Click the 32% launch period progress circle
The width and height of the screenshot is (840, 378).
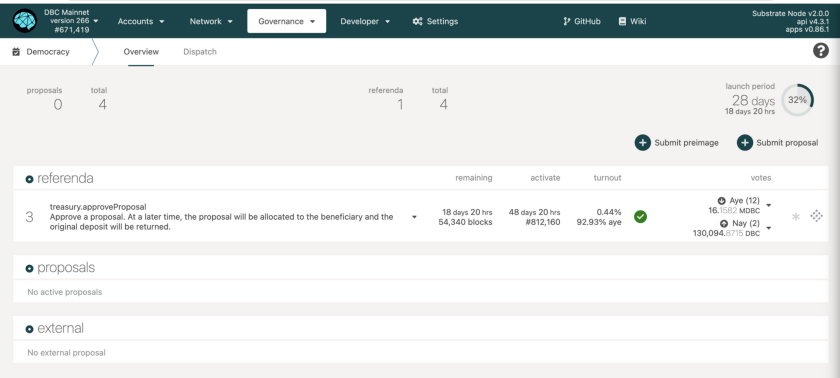point(797,100)
